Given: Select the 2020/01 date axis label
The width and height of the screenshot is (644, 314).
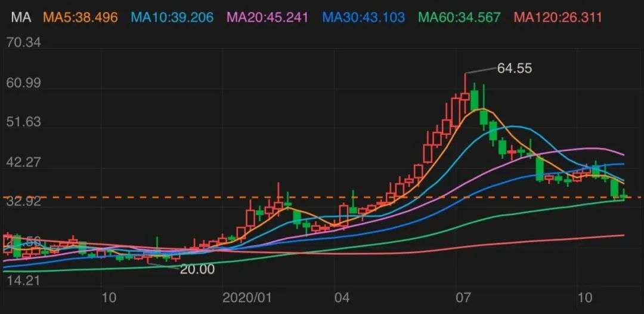Looking at the screenshot, I should [247, 298].
